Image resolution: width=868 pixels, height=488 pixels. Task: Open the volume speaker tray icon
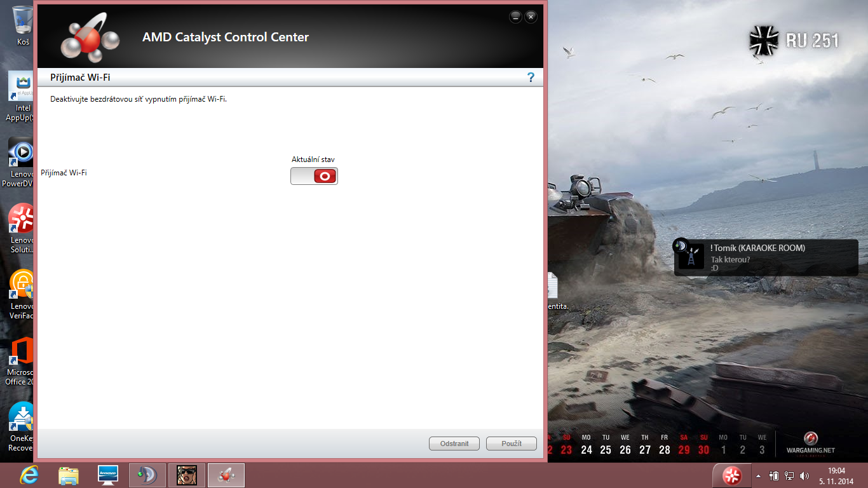tap(805, 475)
